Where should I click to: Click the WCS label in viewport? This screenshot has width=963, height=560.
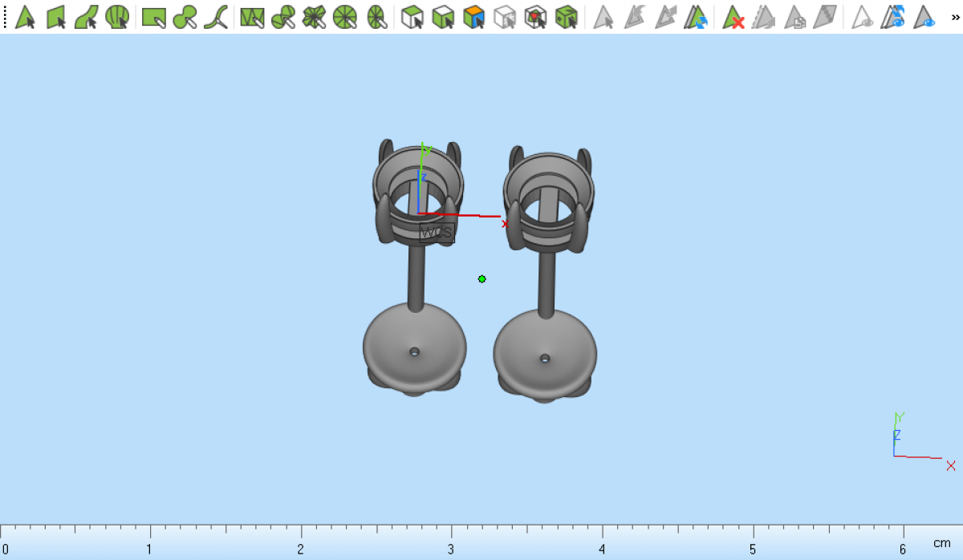(x=437, y=233)
